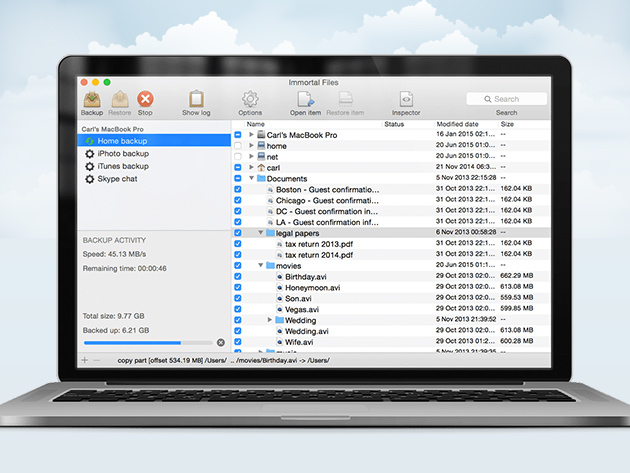This screenshot has height=473, width=630.
Task: Select the Home backup entry
Action: pyautogui.click(x=154, y=141)
